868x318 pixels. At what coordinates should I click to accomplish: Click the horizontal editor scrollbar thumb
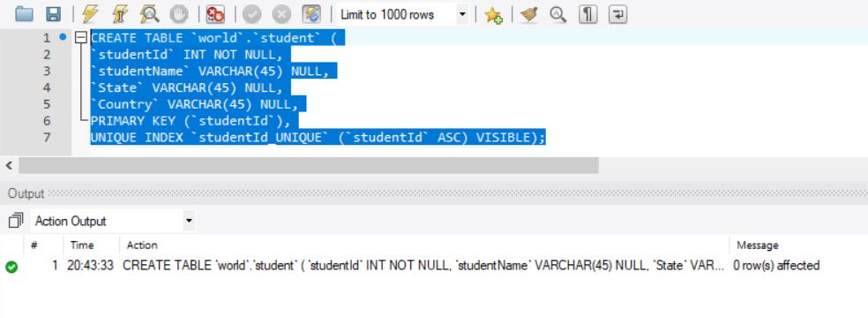click(309, 165)
